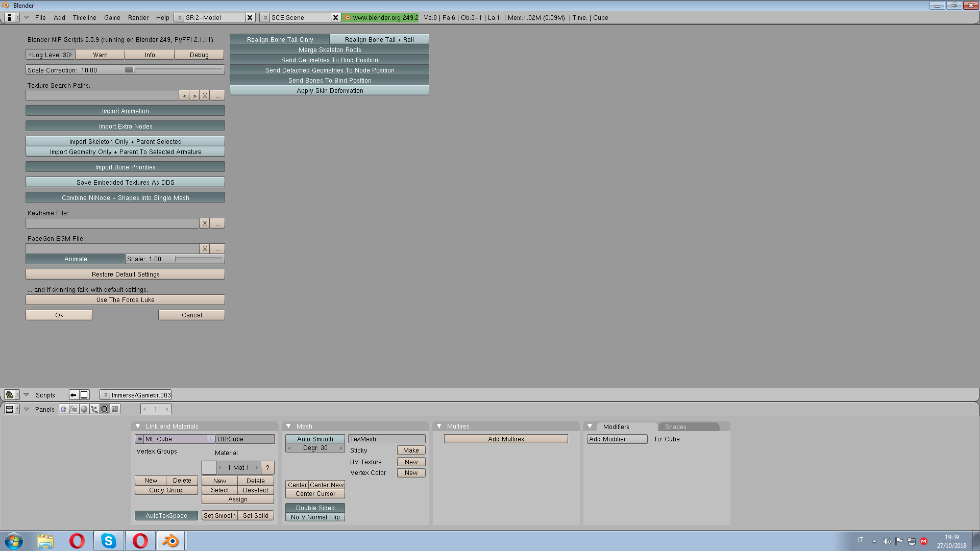Browse for a texture search path
This screenshot has width=980, height=551.
pyautogui.click(x=217, y=96)
